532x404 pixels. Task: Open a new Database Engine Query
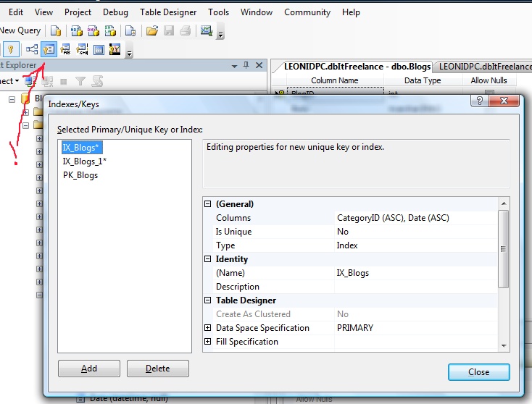pyautogui.click(x=56, y=31)
